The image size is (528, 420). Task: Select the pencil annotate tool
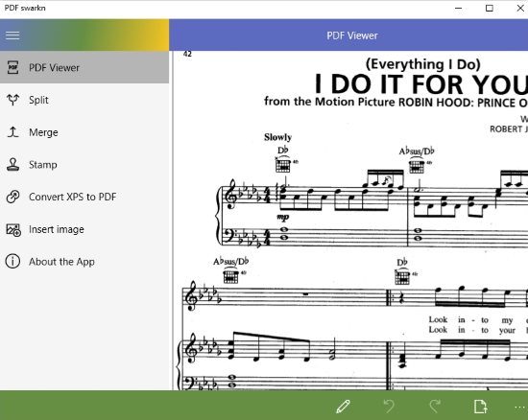point(343,407)
